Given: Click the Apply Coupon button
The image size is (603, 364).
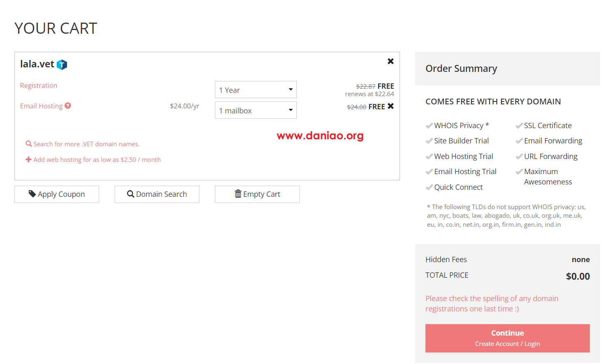Looking at the screenshot, I should click(57, 194).
